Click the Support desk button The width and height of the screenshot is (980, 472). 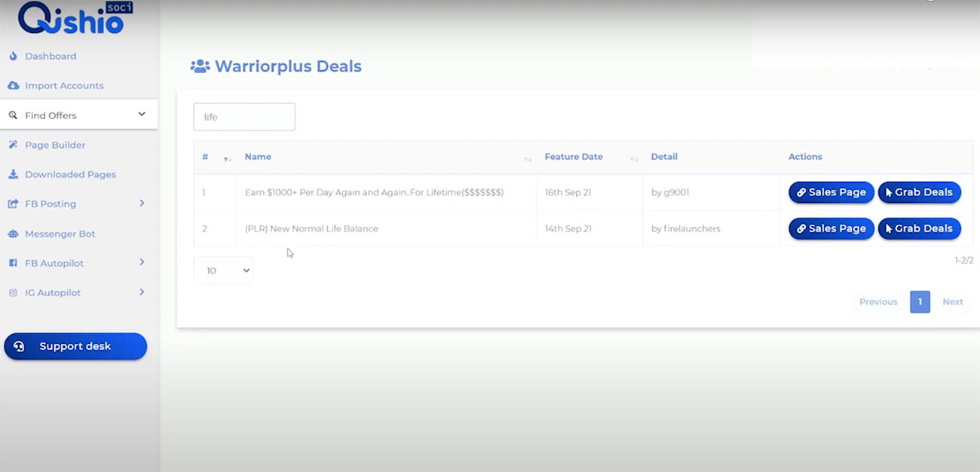tap(75, 347)
